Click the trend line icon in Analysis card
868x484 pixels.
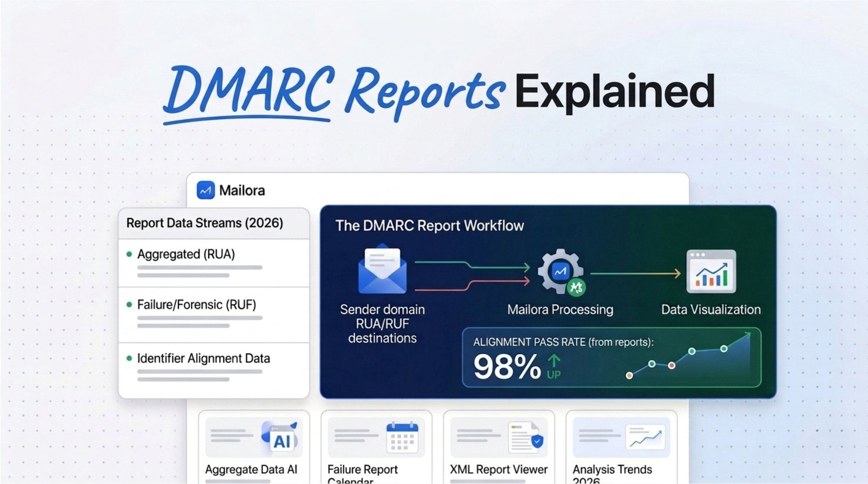(645, 437)
